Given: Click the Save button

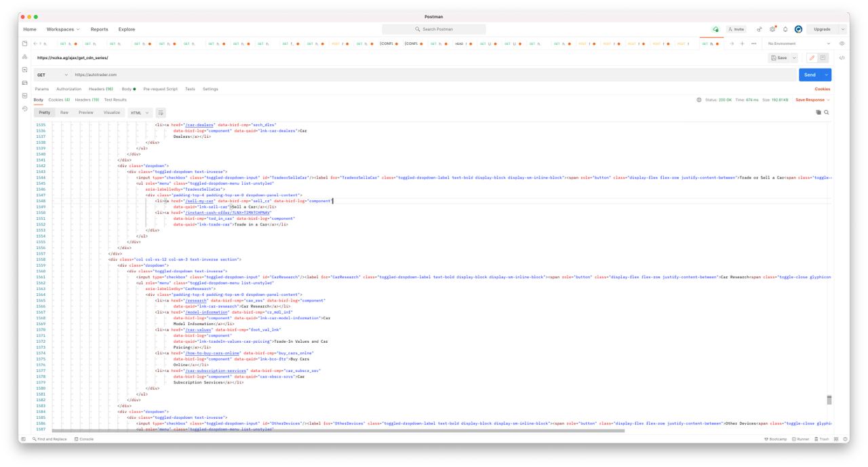Looking at the screenshot, I should (x=779, y=58).
